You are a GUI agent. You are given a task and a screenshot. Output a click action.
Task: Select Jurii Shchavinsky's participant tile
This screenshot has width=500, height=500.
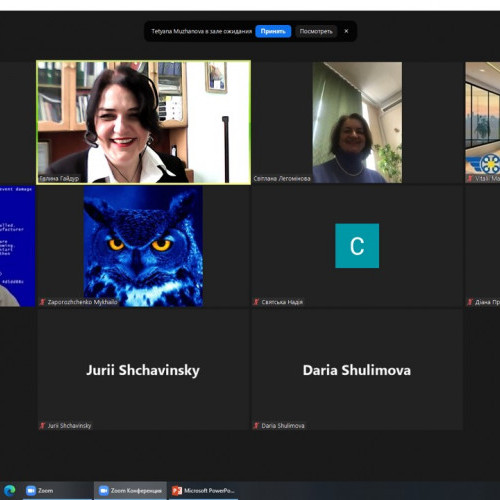click(143, 370)
